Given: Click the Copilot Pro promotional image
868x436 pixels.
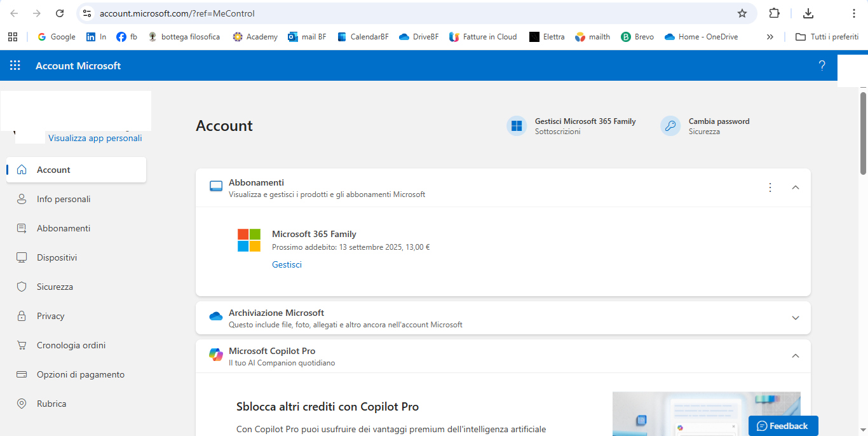Looking at the screenshot, I should tap(707, 414).
